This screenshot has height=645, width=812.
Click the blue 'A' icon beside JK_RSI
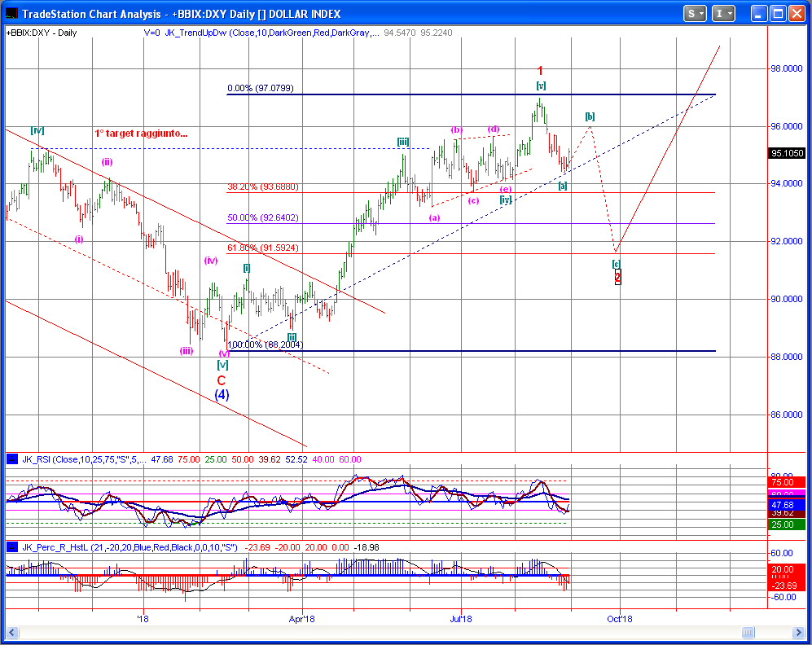pyautogui.click(x=12, y=459)
